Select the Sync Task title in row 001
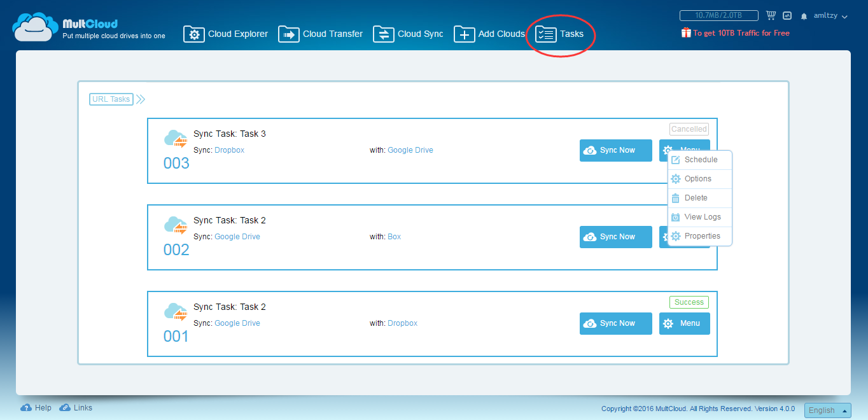 pos(230,307)
